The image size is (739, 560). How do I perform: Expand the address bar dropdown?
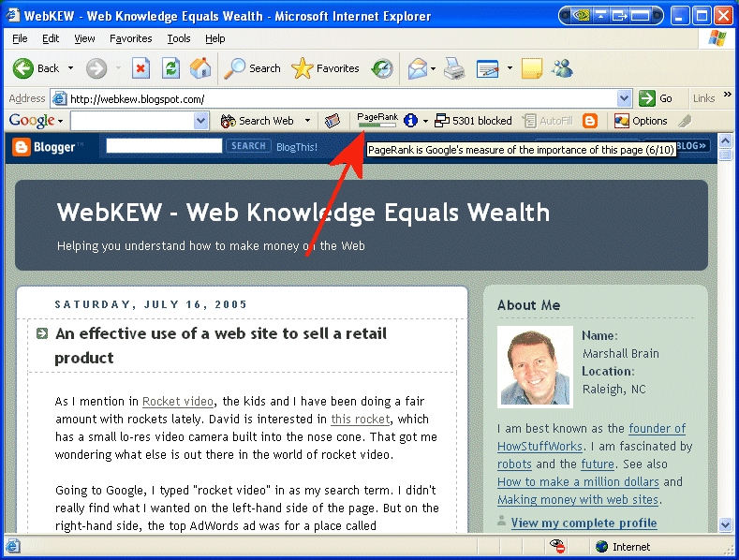pos(624,98)
